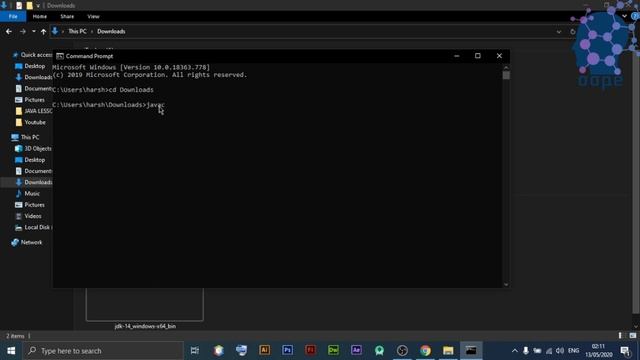Click the Command Prompt scroll down arrow

pos(506,284)
